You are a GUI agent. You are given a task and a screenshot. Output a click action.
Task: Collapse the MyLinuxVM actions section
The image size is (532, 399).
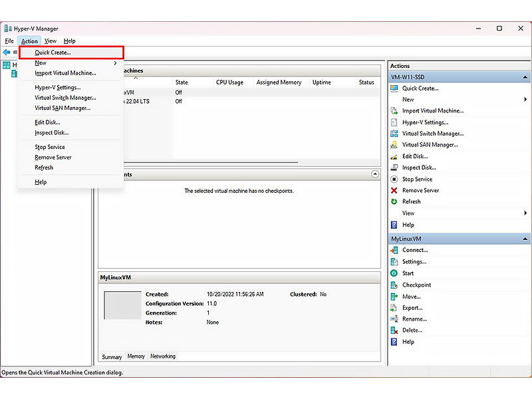tap(525, 239)
